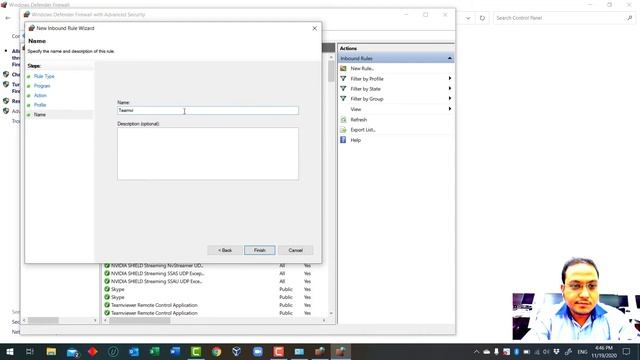Screen dimensions: 640x360
Task: Click into the Description text area
Action: coord(208,154)
